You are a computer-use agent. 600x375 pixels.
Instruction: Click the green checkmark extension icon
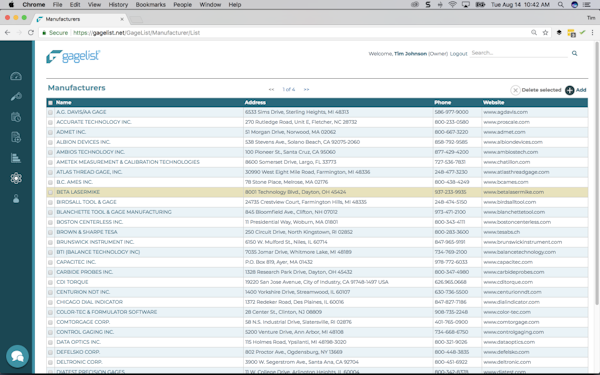582,33
